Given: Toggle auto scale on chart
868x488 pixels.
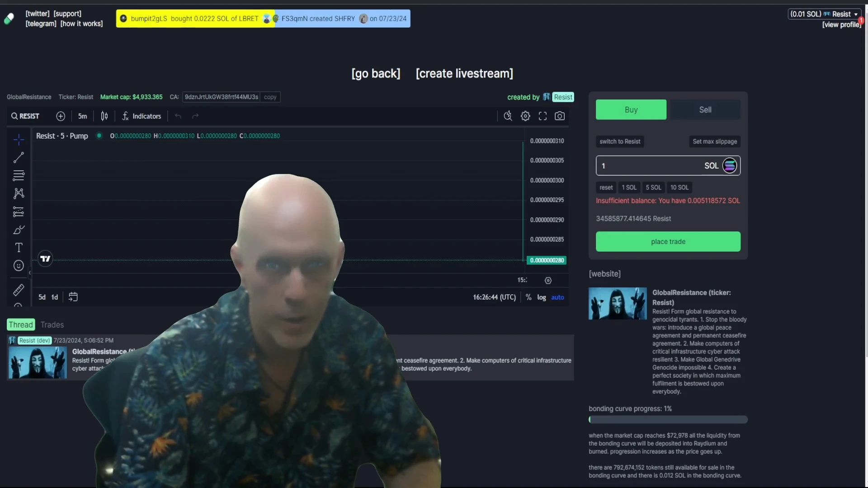Looking at the screenshot, I should tap(557, 297).
